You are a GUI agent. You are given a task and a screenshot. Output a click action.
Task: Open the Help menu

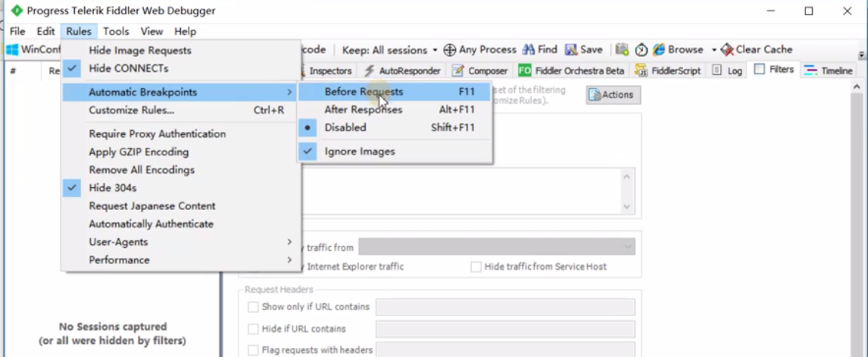point(185,32)
